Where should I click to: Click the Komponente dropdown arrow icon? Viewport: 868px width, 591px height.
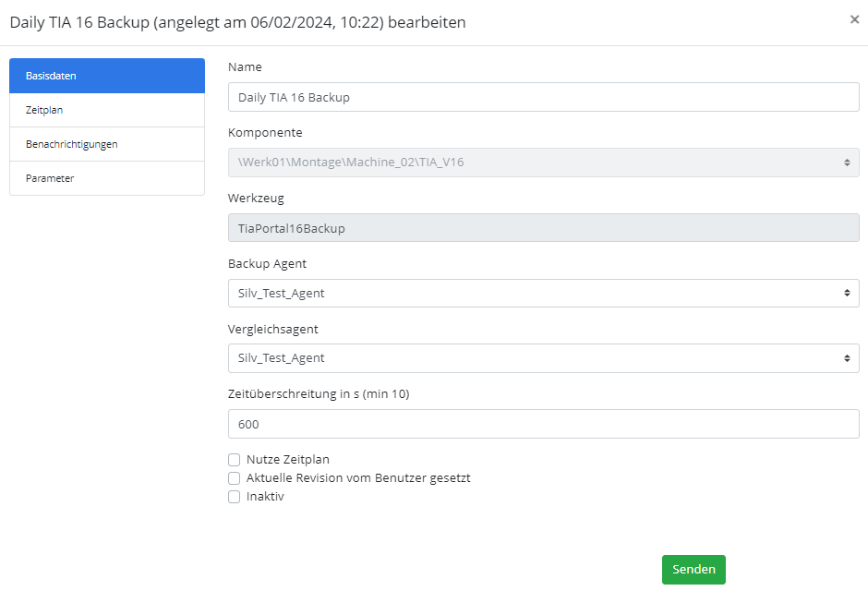coord(847,163)
